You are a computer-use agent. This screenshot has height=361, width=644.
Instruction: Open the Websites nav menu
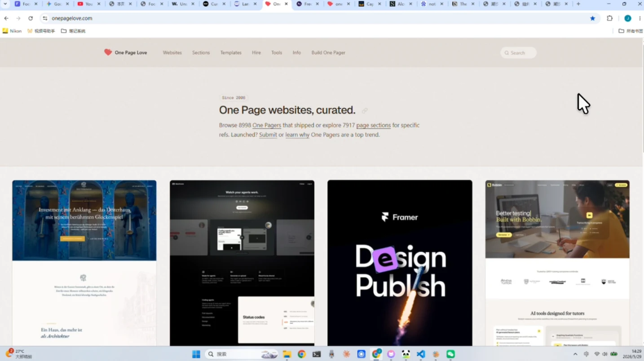172,53
